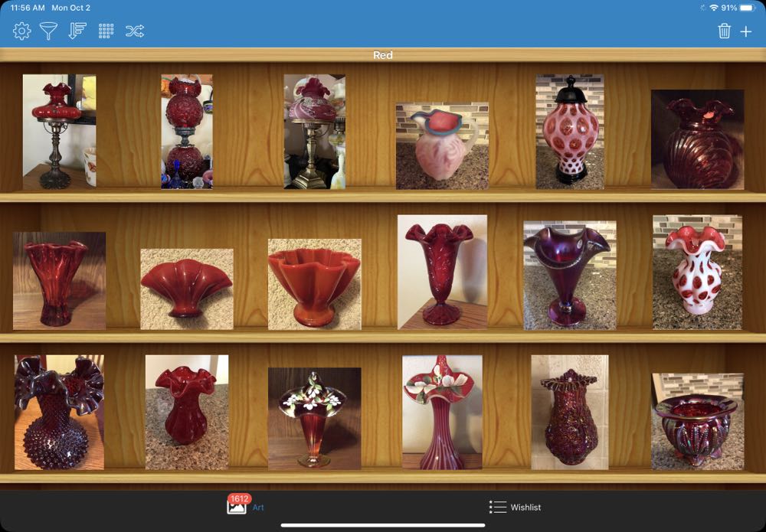Tap the battery status indicator
The image size is (766, 532).
(747, 8)
